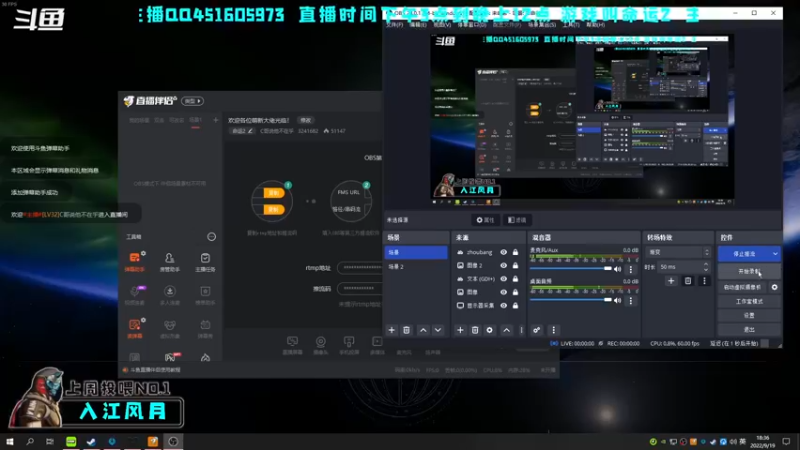Unlock the 显示器采集 source
This screenshot has width=800, height=450.
515,305
